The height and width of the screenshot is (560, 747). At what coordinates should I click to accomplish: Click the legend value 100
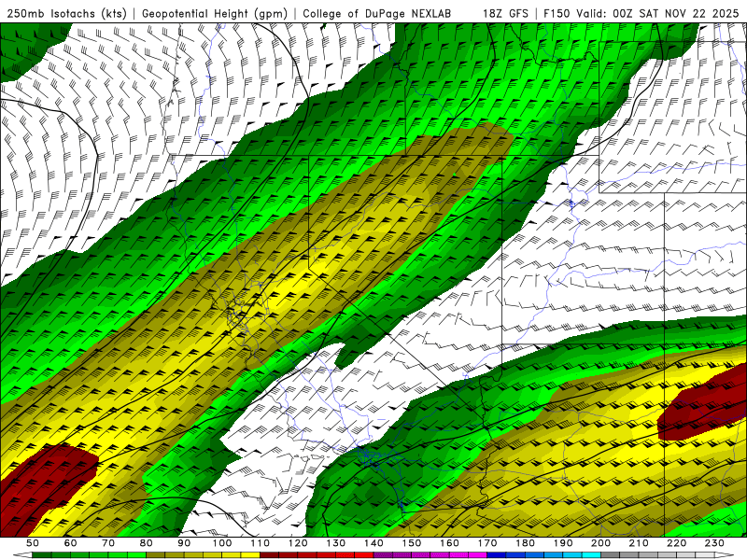pyautogui.click(x=222, y=543)
